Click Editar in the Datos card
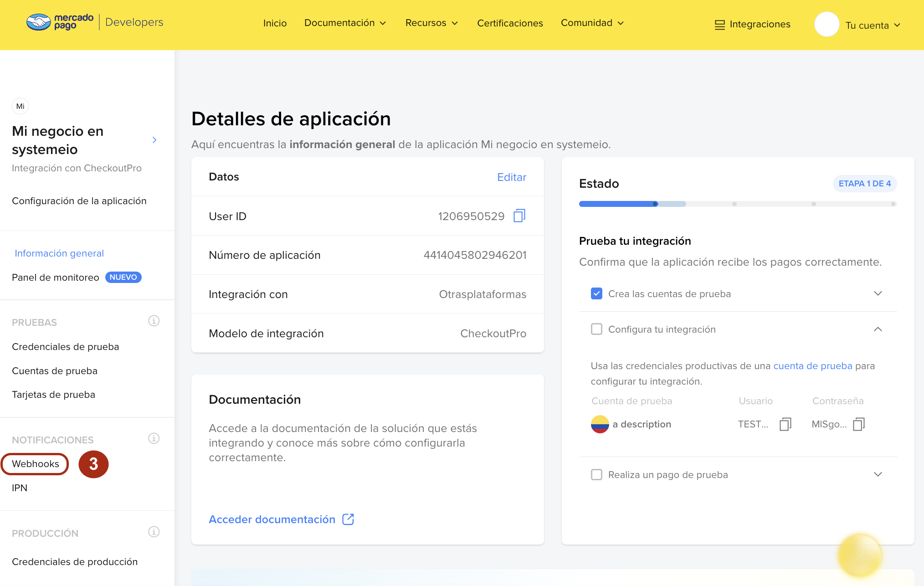924x586 pixels. point(512,177)
